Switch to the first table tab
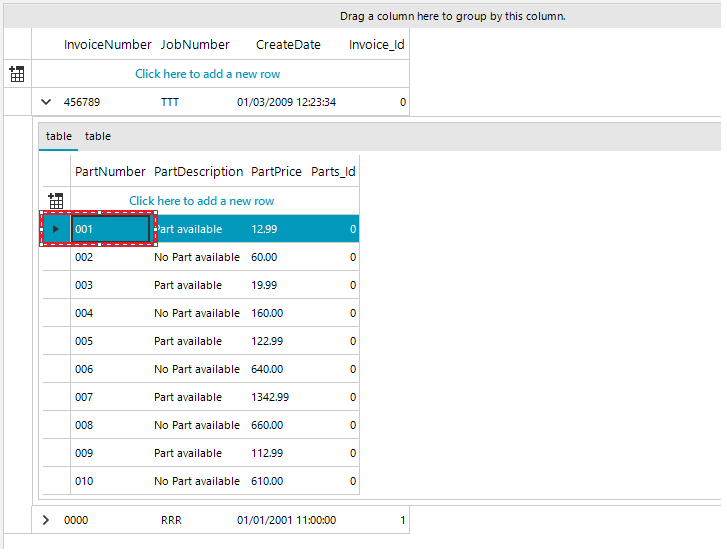The height and width of the screenshot is (555, 727). 59,136
